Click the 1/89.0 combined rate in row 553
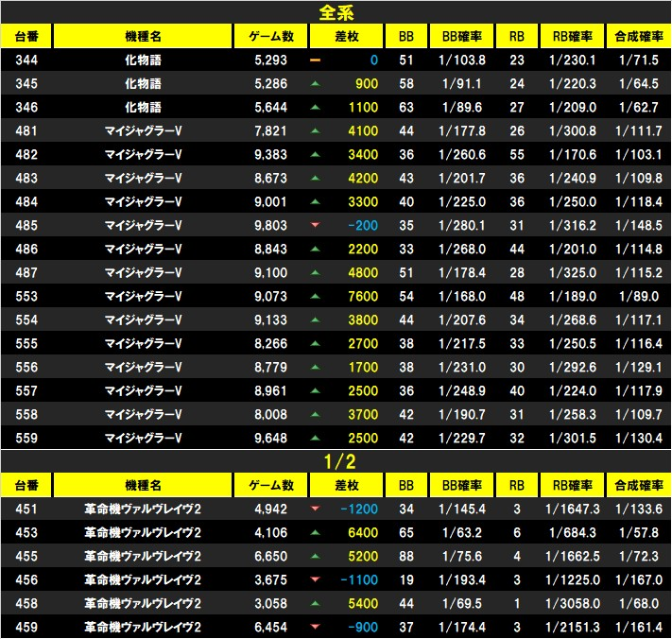Viewport: 672px width, 639px height. pos(639,296)
